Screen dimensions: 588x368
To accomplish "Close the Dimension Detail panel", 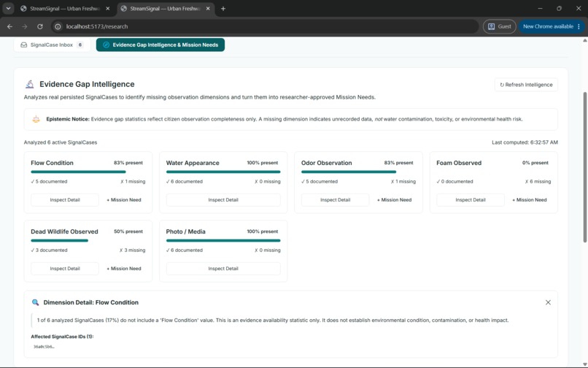I will pyautogui.click(x=548, y=302).
